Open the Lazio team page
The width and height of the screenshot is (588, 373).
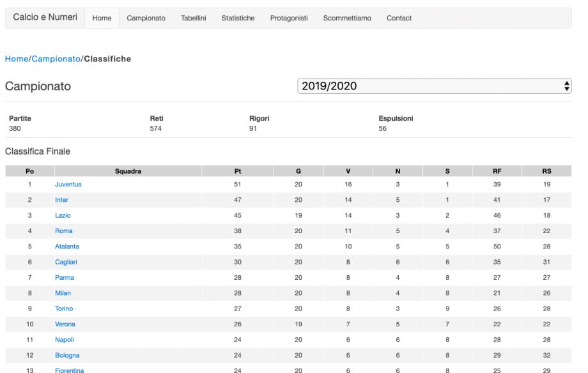(63, 215)
